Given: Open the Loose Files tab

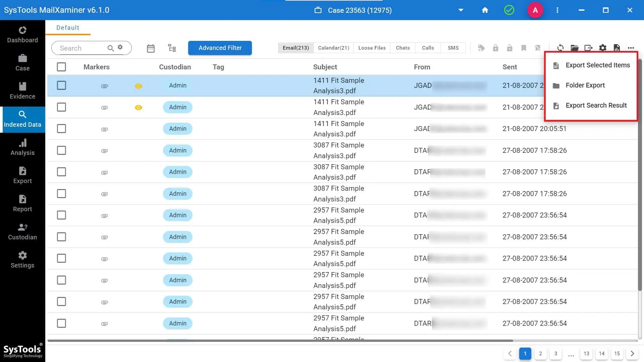Looking at the screenshot, I should tap(372, 48).
